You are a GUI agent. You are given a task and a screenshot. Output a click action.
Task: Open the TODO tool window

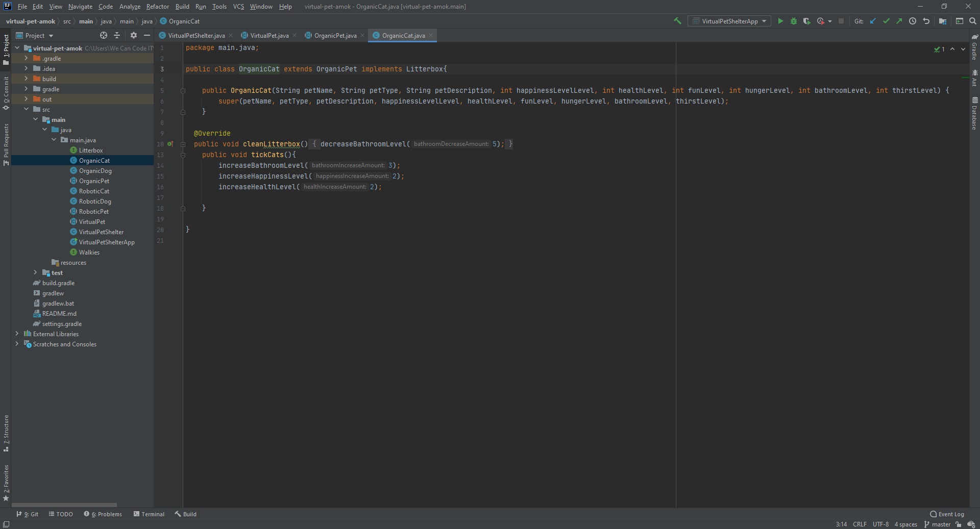click(x=61, y=514)
